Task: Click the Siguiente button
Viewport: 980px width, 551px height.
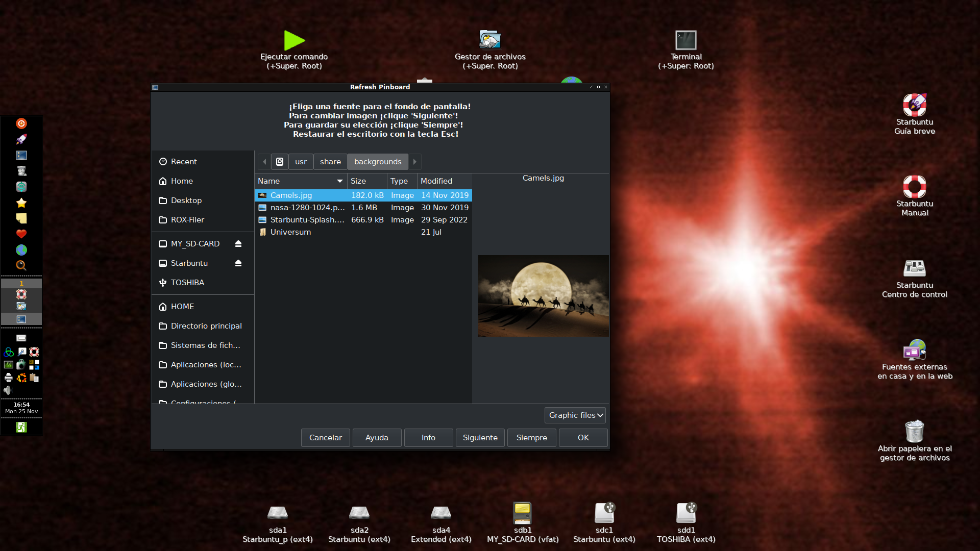Action: [x=480, y=438]
